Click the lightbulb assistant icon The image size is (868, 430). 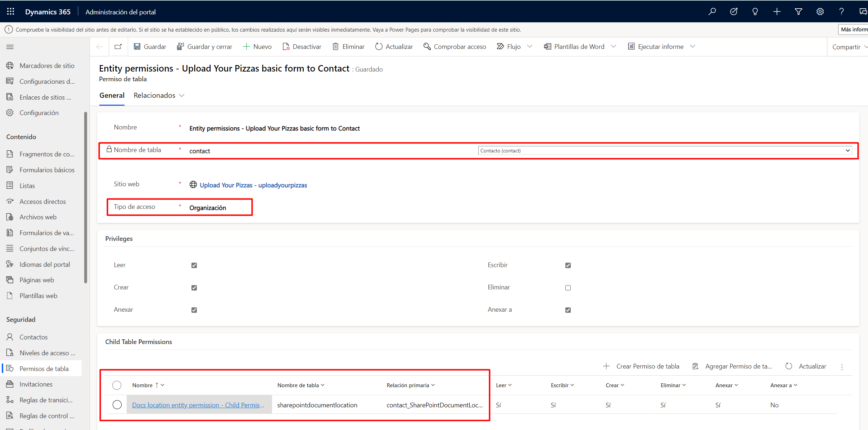[755, 12]
